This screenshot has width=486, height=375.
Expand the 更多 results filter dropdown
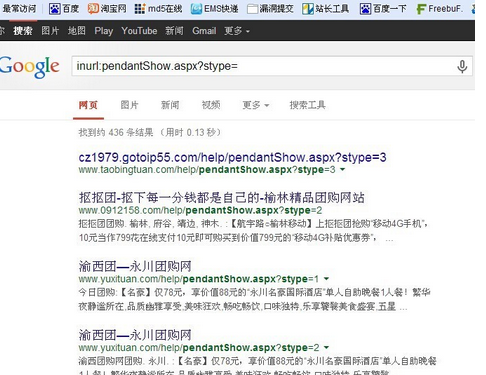255,105
